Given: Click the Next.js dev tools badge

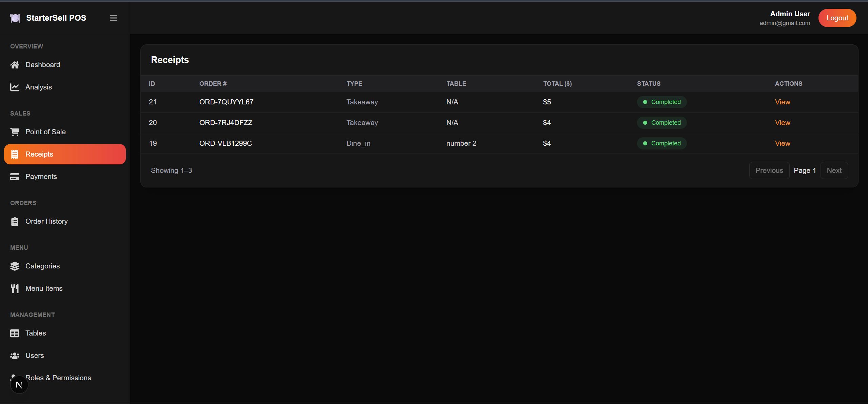Looking at the screenshot, I should (x=19, y=385).
